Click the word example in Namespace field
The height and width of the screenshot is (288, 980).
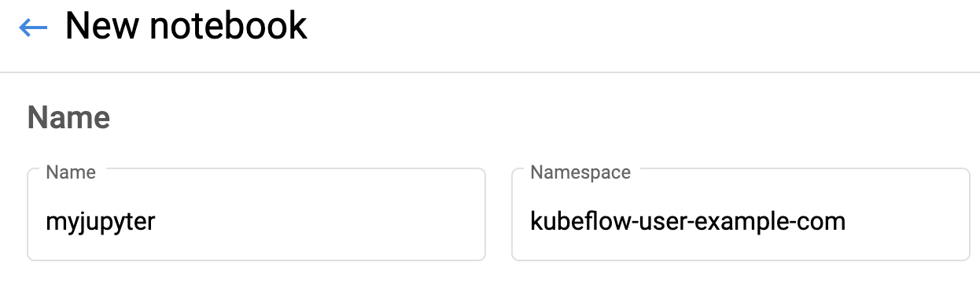click(x=742, y=223)
